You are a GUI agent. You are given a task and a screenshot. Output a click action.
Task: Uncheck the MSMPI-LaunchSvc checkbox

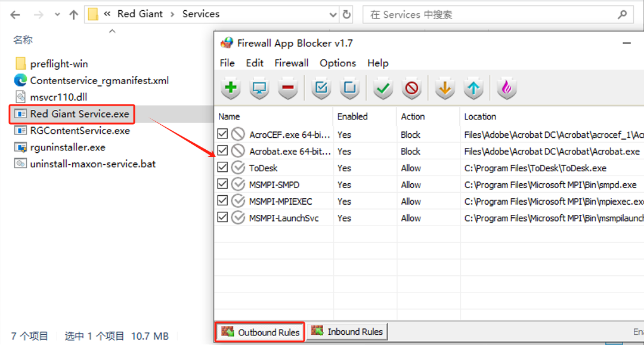coord(222,217)
